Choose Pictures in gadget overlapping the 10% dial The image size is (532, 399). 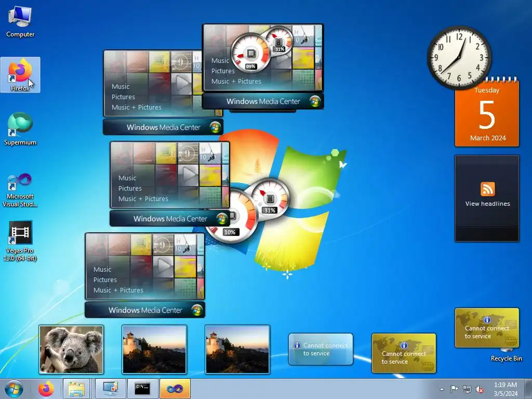(x=130, y=188)
